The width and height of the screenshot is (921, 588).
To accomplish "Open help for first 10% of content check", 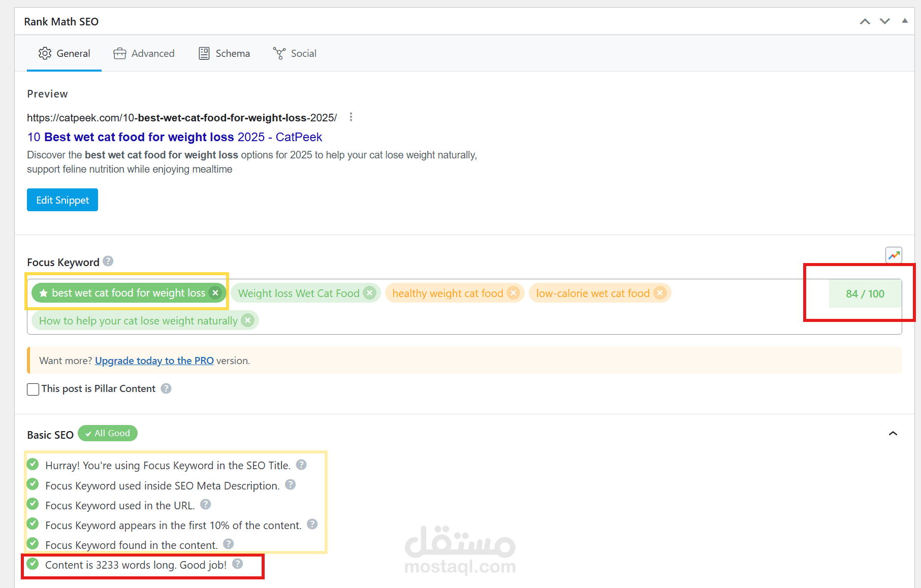I will click(x=312, y=524).
